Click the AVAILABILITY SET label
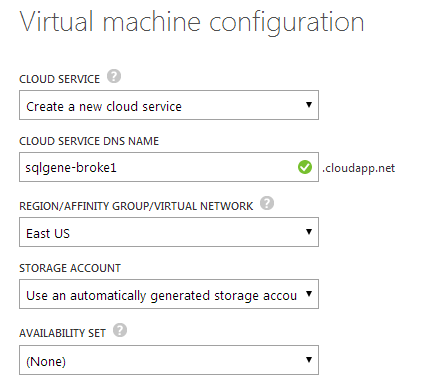 pyautogui.click(x=62, y=333)
